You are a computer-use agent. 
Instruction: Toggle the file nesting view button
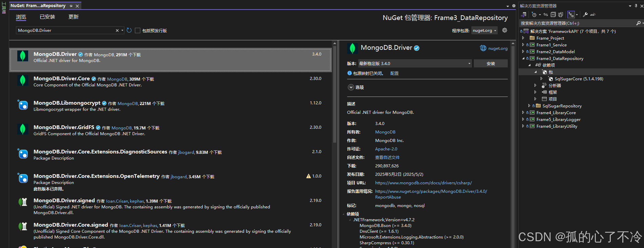coord(571,15)
